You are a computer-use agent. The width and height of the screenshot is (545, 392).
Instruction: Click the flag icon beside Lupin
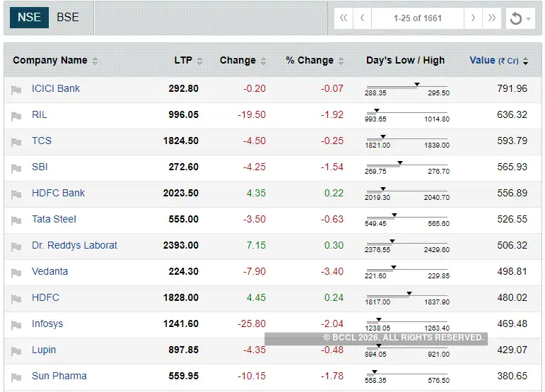(x=16, y=351)
